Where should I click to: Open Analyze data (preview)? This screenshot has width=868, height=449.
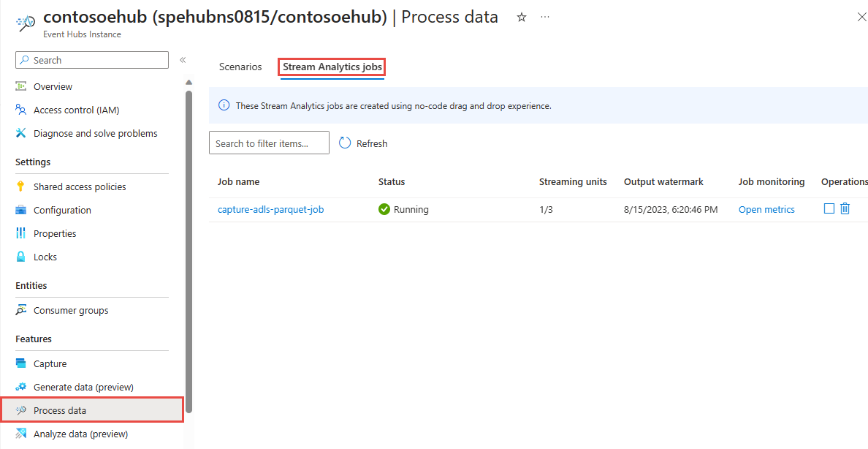[x=81, y=434]
